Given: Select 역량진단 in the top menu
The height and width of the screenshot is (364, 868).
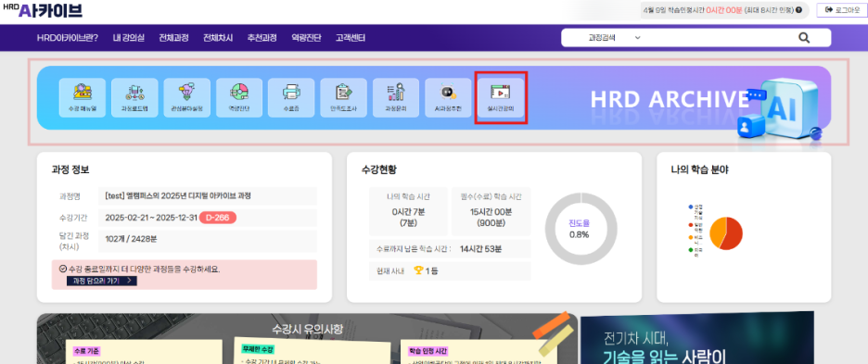Looking at the screenshot, I should [306, 38].
